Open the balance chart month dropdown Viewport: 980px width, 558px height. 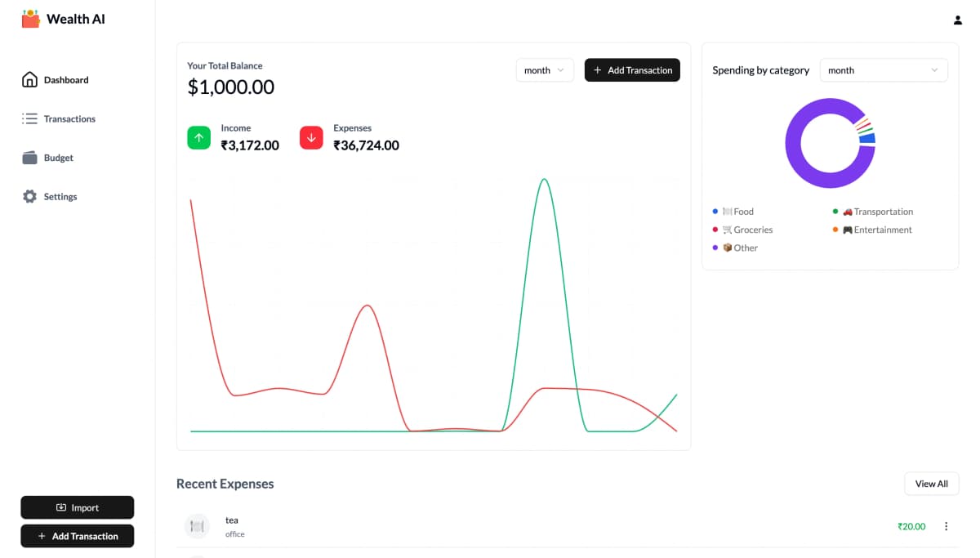[545, 70]
